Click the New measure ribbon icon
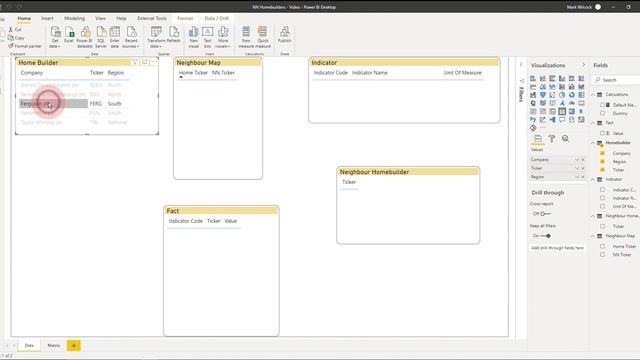 coord(246,37)
